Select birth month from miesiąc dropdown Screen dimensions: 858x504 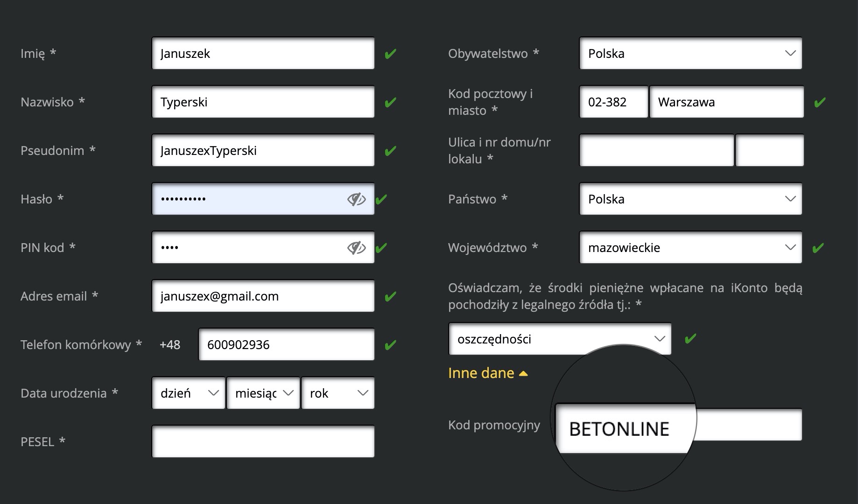263,393
